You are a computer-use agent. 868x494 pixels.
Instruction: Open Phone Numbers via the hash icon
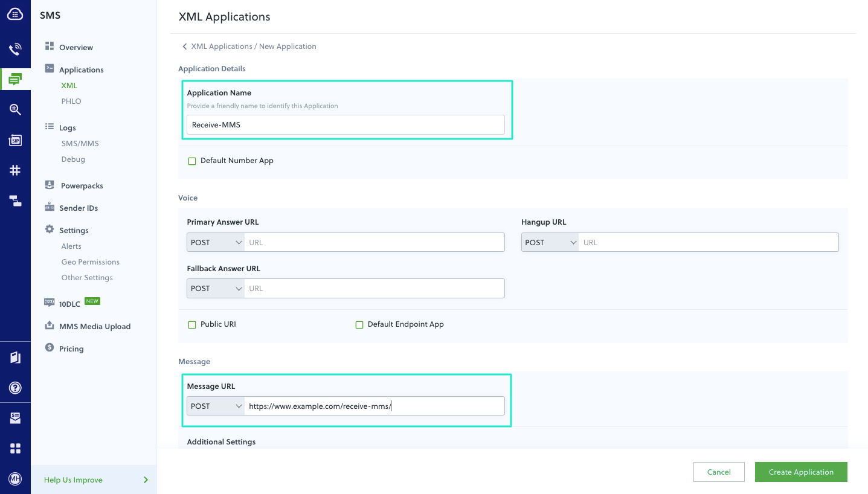pyautogui.click(x=15, y=170)
